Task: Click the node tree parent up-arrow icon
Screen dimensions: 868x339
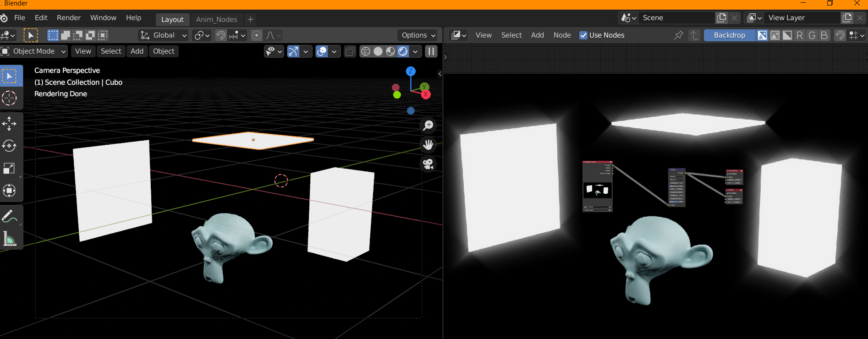Action: [x=694, y=35]
